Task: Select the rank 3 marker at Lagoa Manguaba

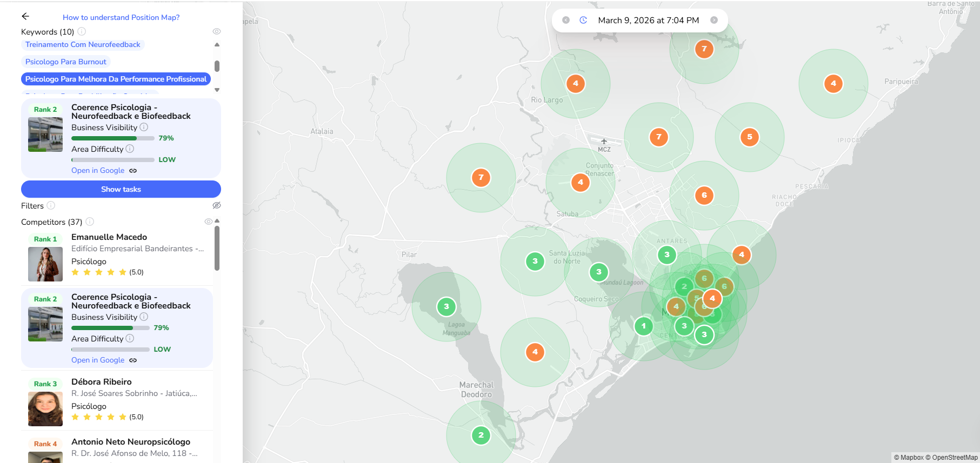Action: point(446,306)
